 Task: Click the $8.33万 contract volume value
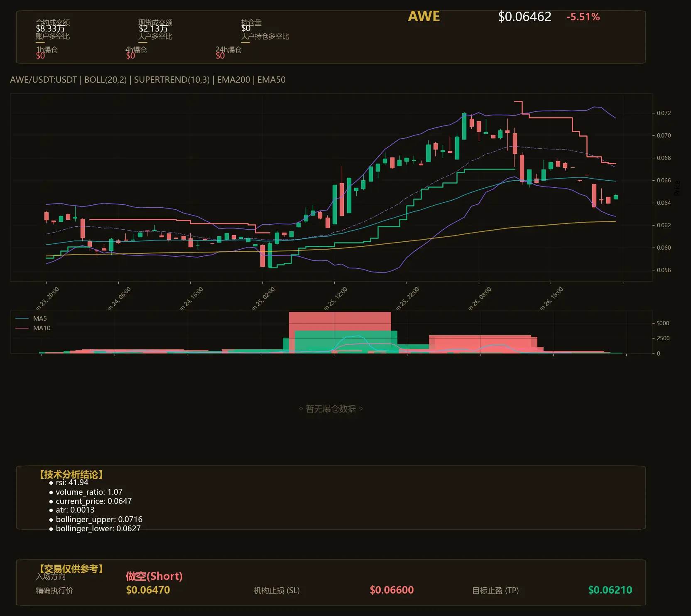(x=50, y=29)
